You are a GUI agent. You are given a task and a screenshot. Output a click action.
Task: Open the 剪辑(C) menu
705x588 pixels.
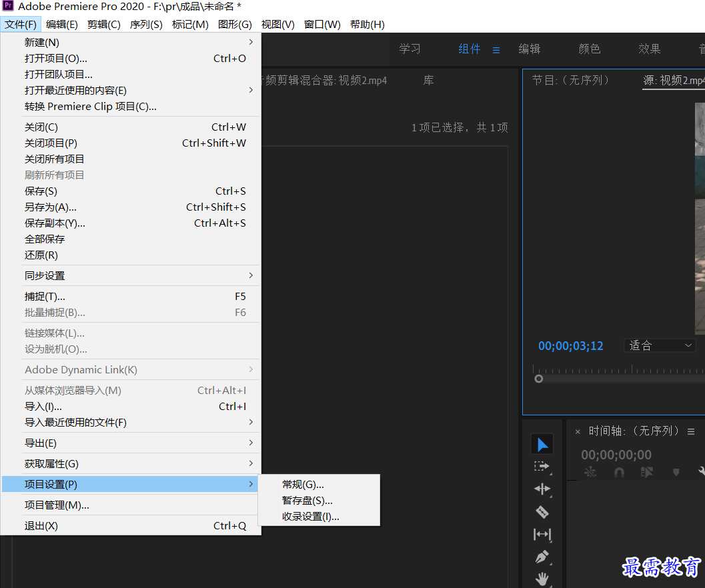[x=104, y=24]
